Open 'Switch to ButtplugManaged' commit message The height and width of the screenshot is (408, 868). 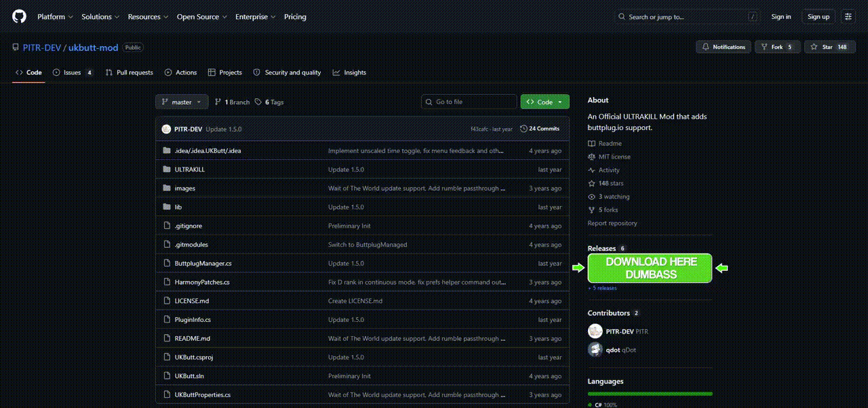[x=368, y=245]
